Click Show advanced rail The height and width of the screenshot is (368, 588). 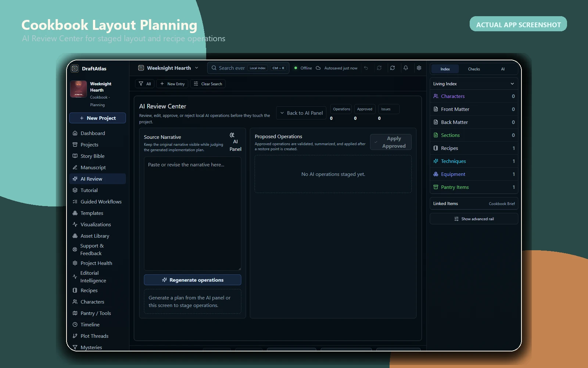474,219
